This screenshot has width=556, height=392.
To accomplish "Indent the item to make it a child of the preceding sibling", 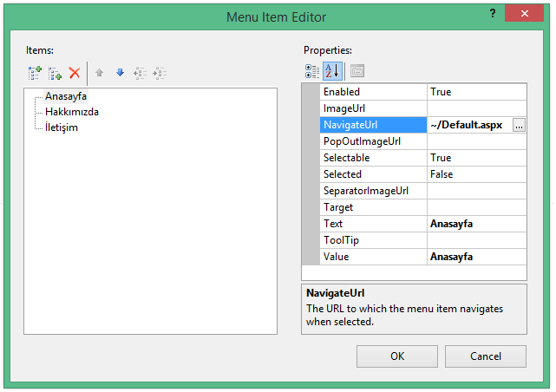I will pos(160,73).
